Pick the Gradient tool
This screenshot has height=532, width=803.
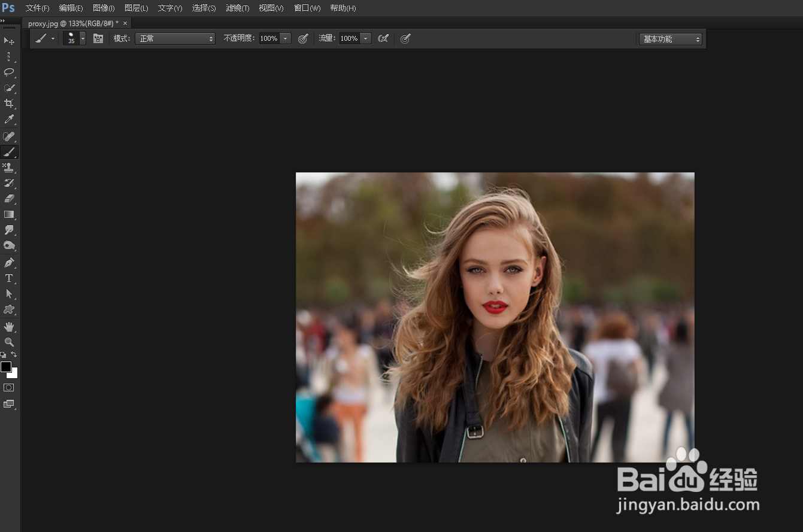[x=9, y=215]
